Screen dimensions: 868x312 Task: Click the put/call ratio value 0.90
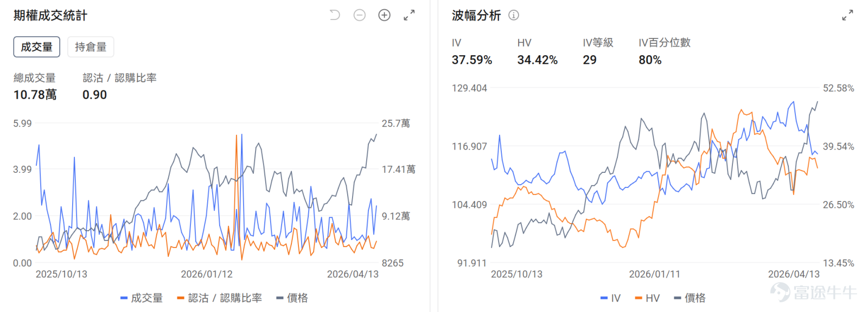click(94, 95)
